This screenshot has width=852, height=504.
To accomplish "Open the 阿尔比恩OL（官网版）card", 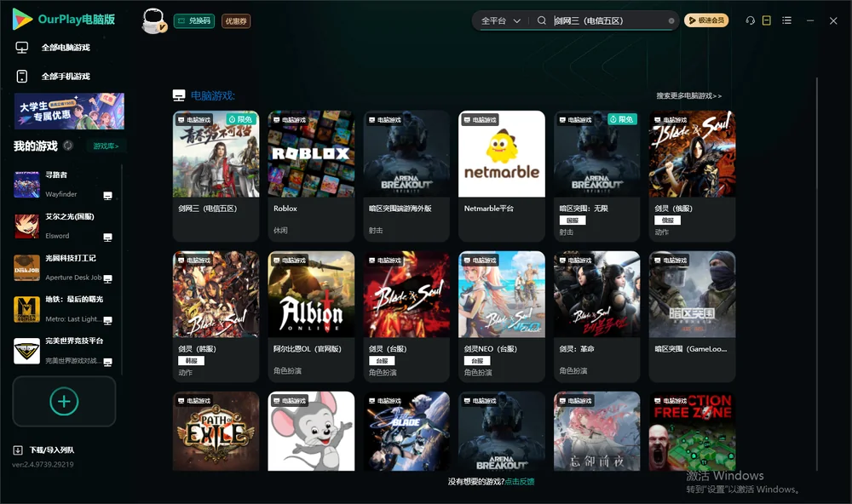I will click(x=311, y=317).
